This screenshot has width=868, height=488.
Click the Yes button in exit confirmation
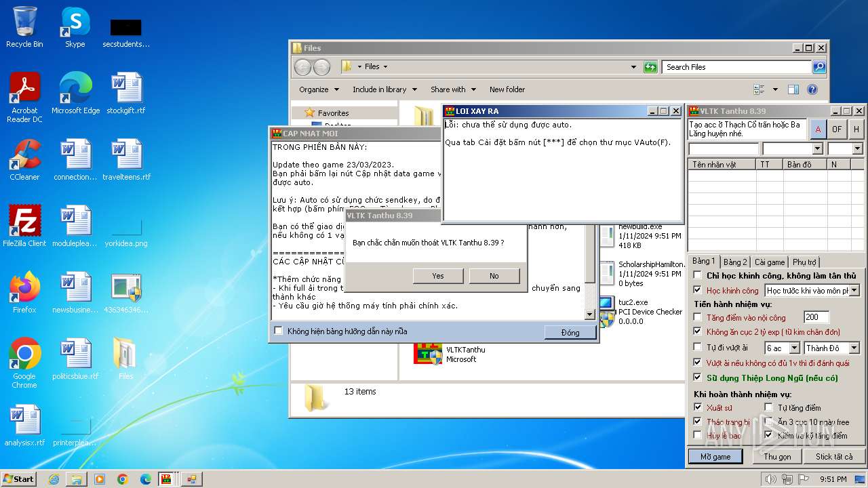click(x=438, y=276)
